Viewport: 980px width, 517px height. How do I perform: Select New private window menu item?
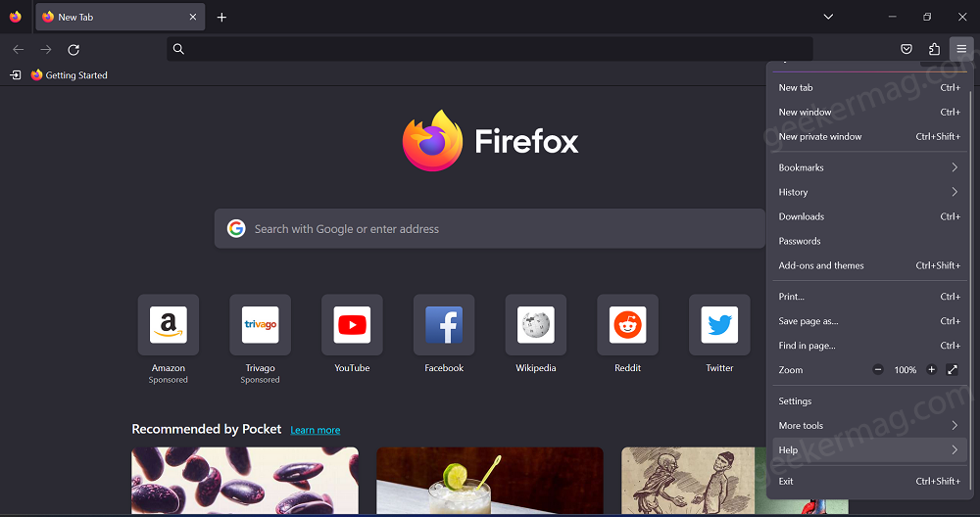pyautogui.click(x=869, y=136)
